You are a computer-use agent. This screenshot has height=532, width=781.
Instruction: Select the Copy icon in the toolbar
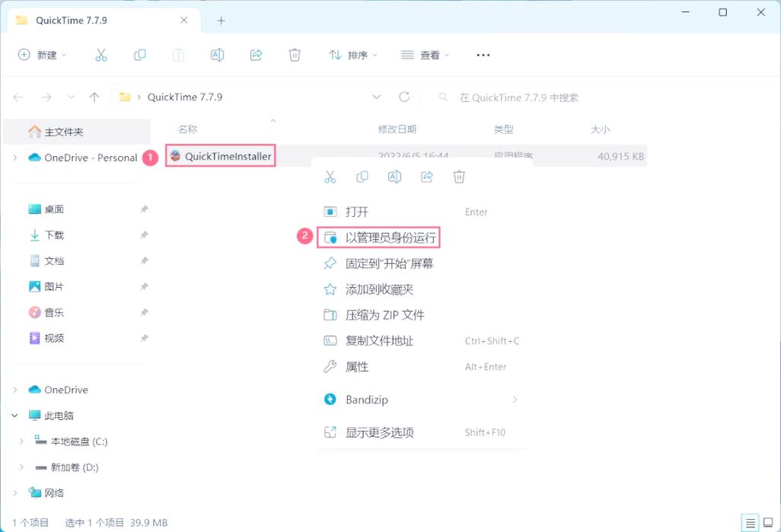140,55
